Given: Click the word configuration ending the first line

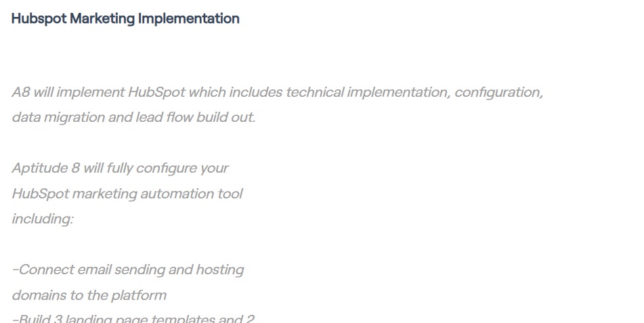Looking at the screenshot, I should point(499,93).
